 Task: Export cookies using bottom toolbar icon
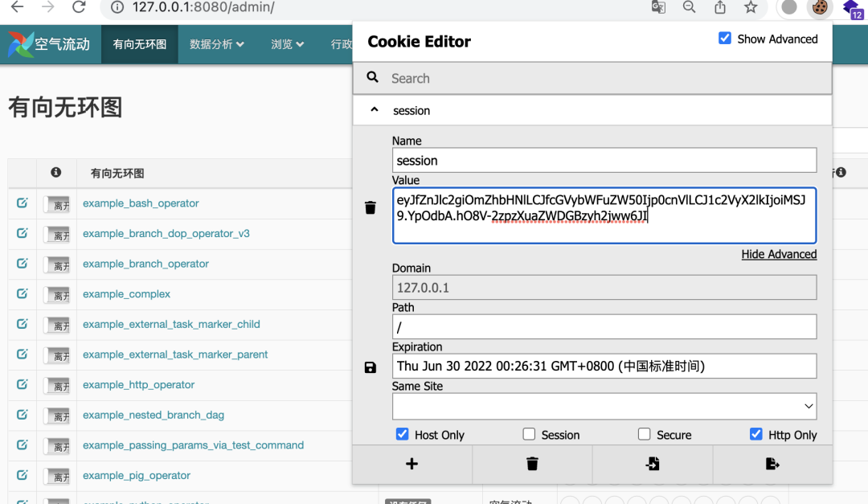tap(772, 464)
